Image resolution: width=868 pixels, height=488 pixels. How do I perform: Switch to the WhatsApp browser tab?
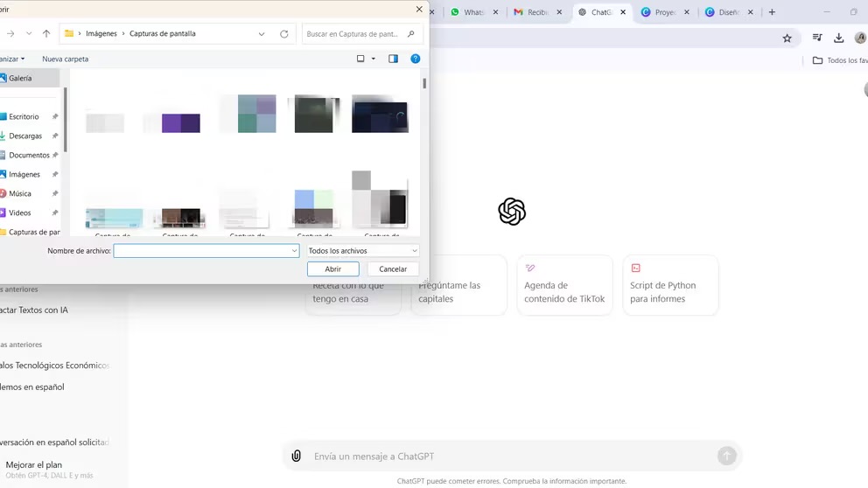(x=473, y=12)
